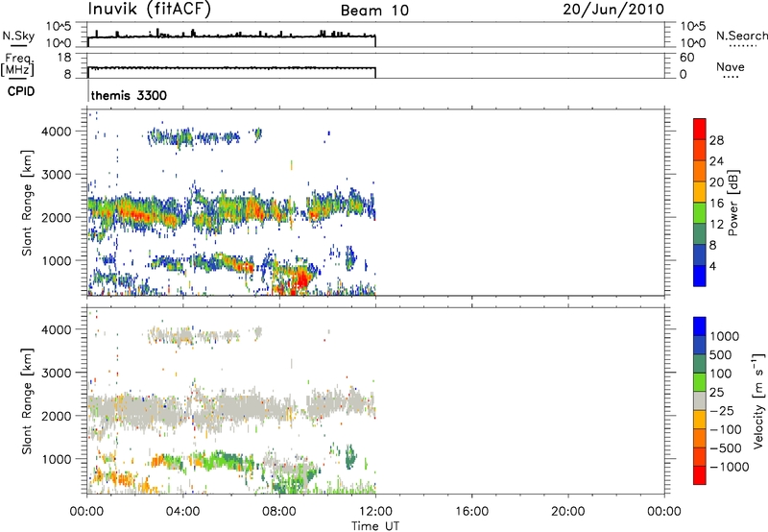Click the '28' label on Power colorbar
Viewport: 768px width, 532px height.
716,140
